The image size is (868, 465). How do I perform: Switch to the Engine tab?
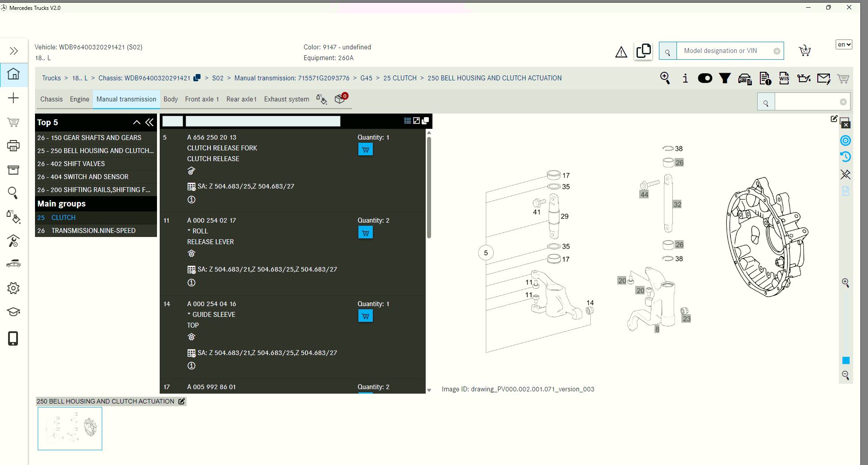click(x=79, y=99)
